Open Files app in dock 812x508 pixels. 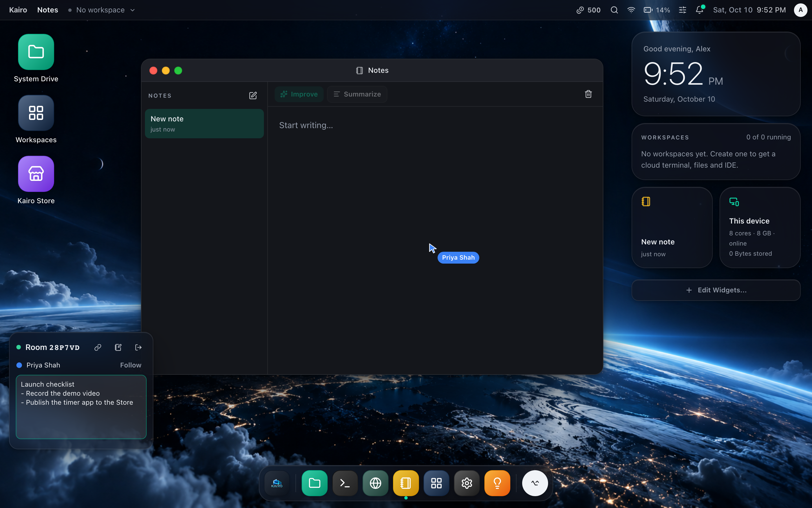point(314,483)
